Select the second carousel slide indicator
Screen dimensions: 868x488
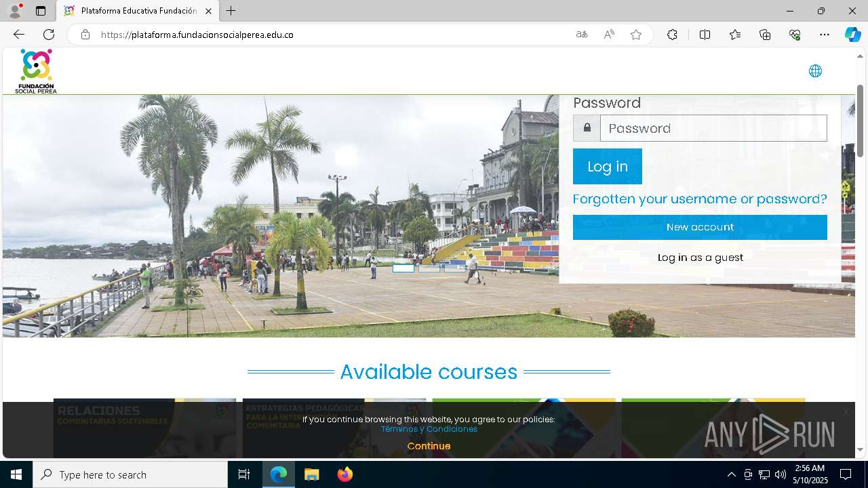click(429, 268)
